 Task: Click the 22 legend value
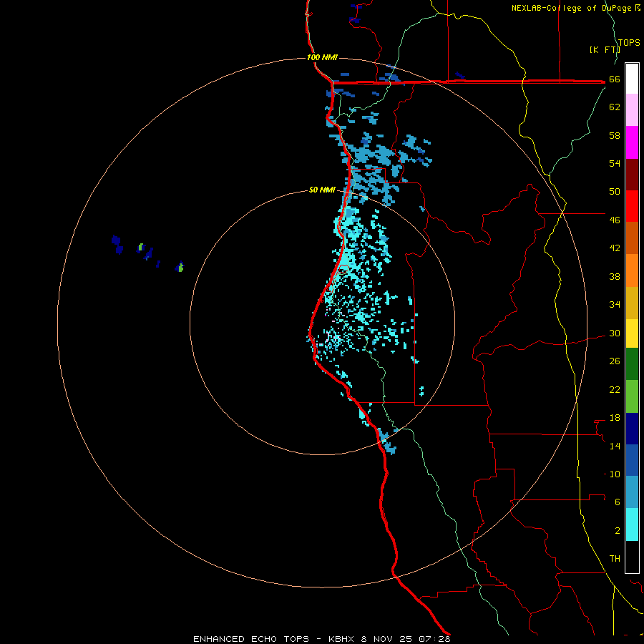615,389
